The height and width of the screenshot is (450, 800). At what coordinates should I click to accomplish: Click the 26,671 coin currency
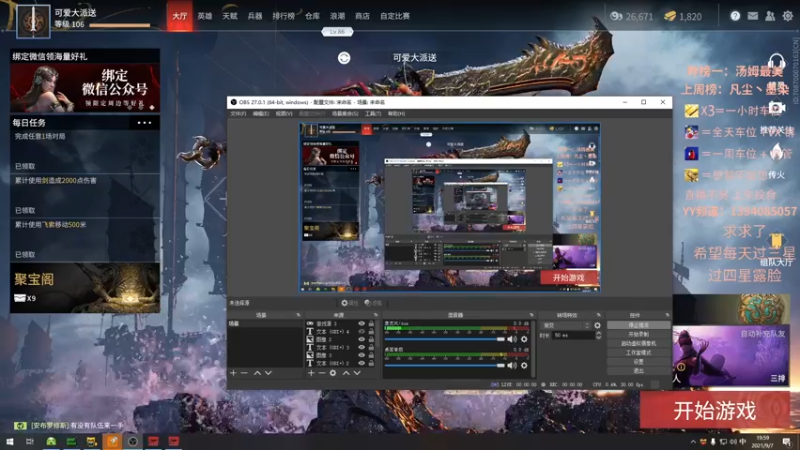click(632, 16)
